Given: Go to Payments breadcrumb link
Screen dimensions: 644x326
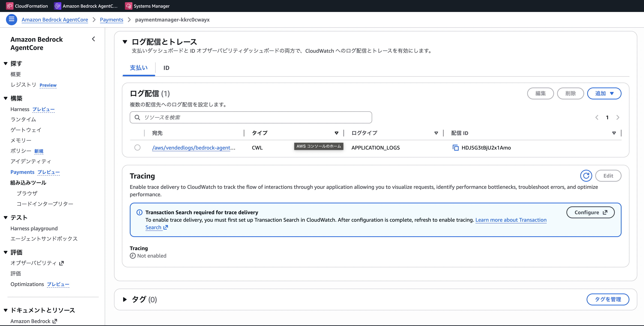Looking at the screenshot, I should tap(111, 20).
